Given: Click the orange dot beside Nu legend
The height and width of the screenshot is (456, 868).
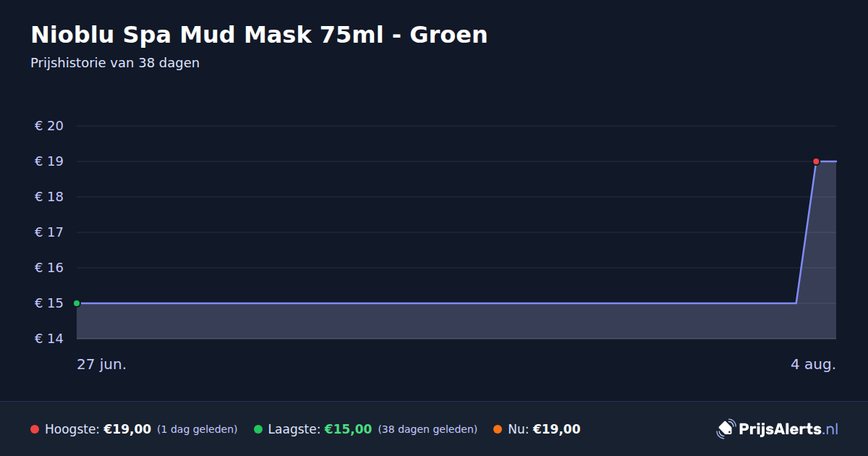Looking at the screenshot, I should 498,429.
